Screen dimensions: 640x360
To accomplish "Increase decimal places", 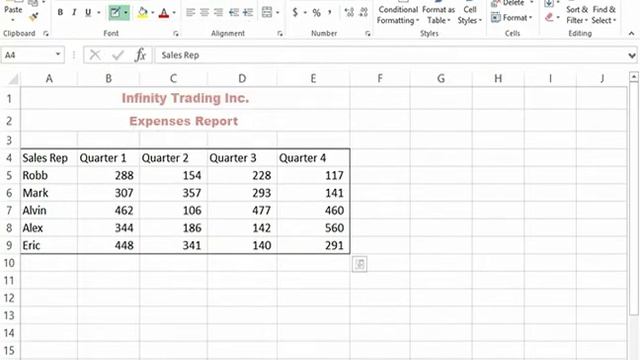I will coord(349,13).
